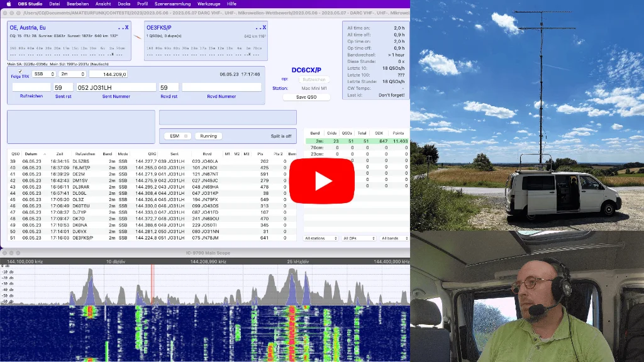Open the SSB mode dropdown

click(x=43, y=74)
